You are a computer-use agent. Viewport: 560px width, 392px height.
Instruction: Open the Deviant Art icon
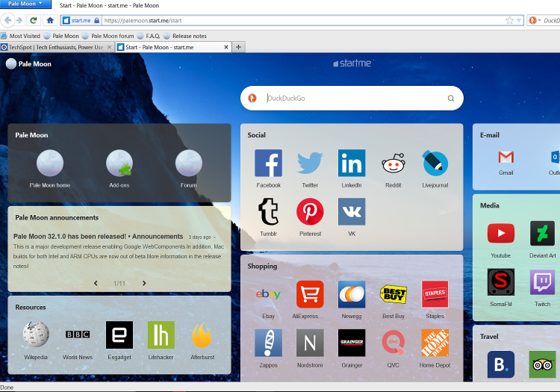click(x=543, y=233)
